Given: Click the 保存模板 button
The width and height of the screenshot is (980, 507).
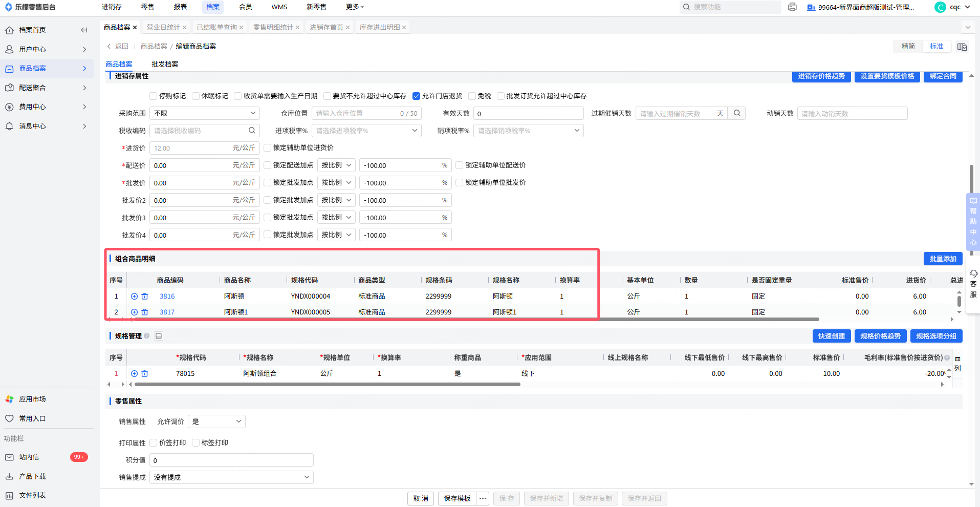Looking at the screenshot, I should tap(457, 499).
